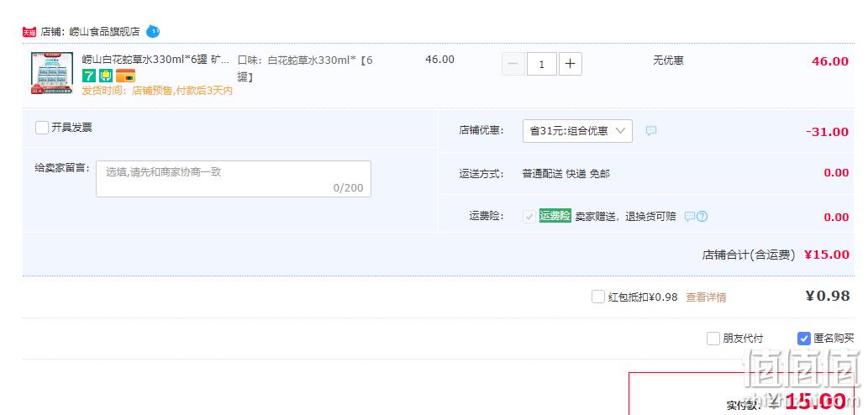Check the 红包抵扣¥0.98 checkbox

(598, 297)
